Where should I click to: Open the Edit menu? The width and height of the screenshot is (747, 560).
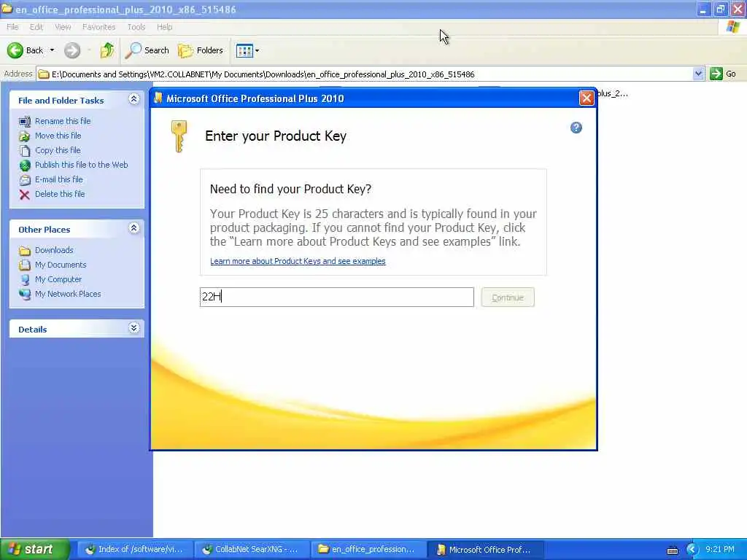(36, 27)
